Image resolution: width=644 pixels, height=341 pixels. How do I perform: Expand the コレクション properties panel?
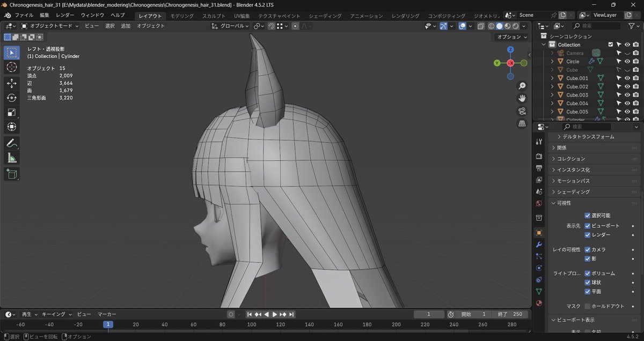[x=595, y=159]
